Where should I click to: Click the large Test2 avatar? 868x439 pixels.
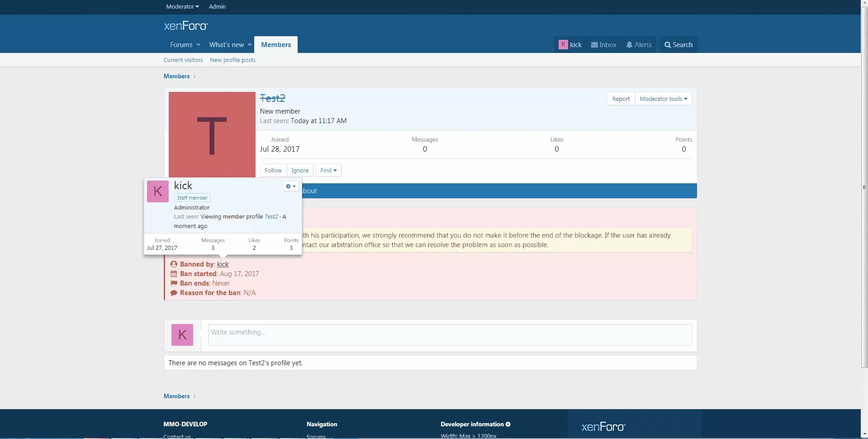click(x=212, y=135)
